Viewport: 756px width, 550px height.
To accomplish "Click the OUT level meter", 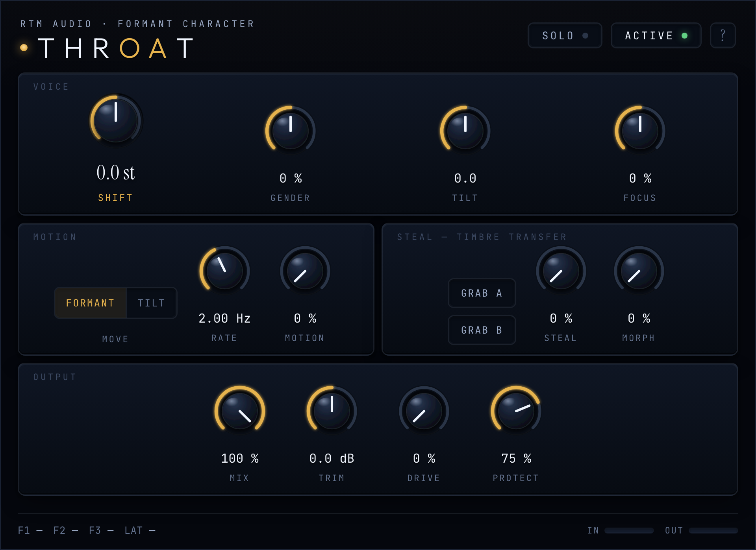I will pos(713,530).
